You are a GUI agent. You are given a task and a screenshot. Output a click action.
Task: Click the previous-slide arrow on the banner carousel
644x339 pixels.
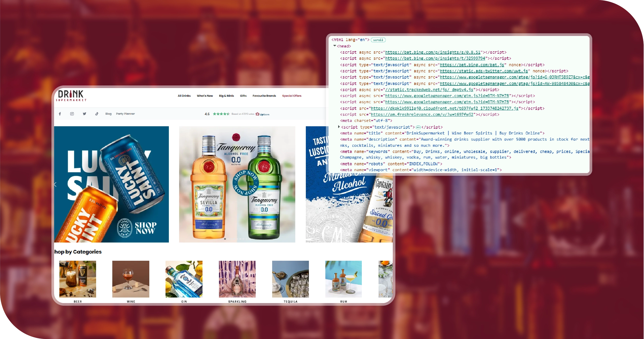click(x=56, y=184)
